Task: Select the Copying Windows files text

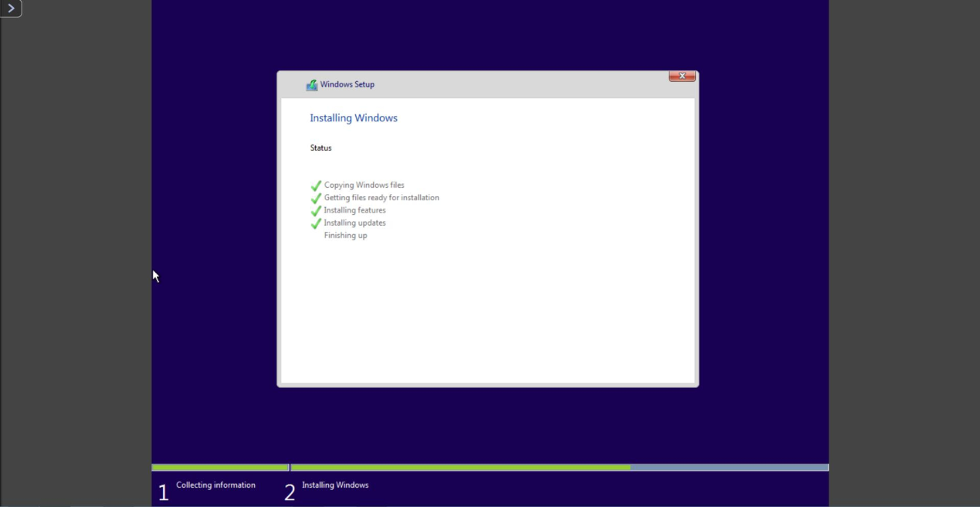Action: (x=364, y=185)
